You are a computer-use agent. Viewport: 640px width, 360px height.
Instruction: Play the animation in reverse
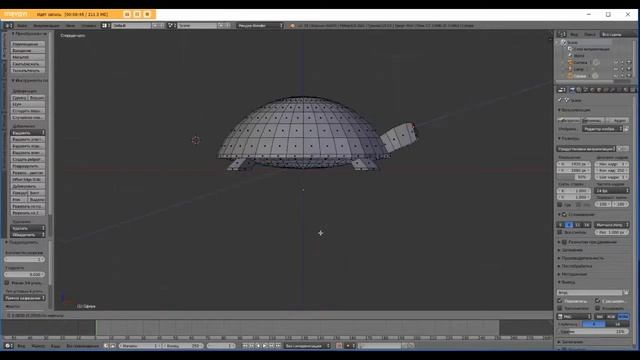pos(258,346)
